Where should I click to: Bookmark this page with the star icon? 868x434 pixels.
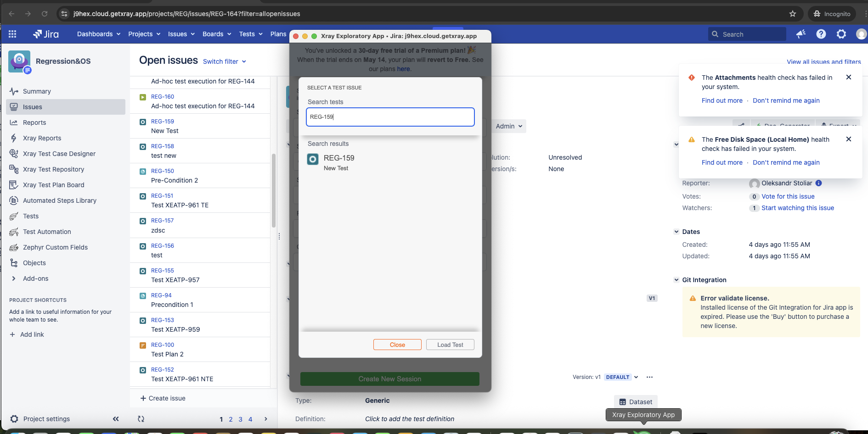tap(793, 14)
